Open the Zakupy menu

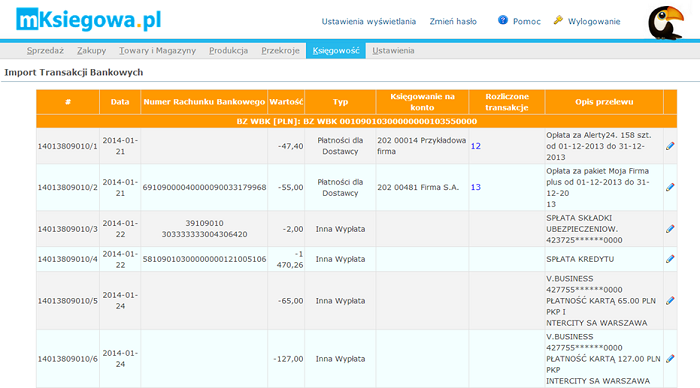point(92,50)
